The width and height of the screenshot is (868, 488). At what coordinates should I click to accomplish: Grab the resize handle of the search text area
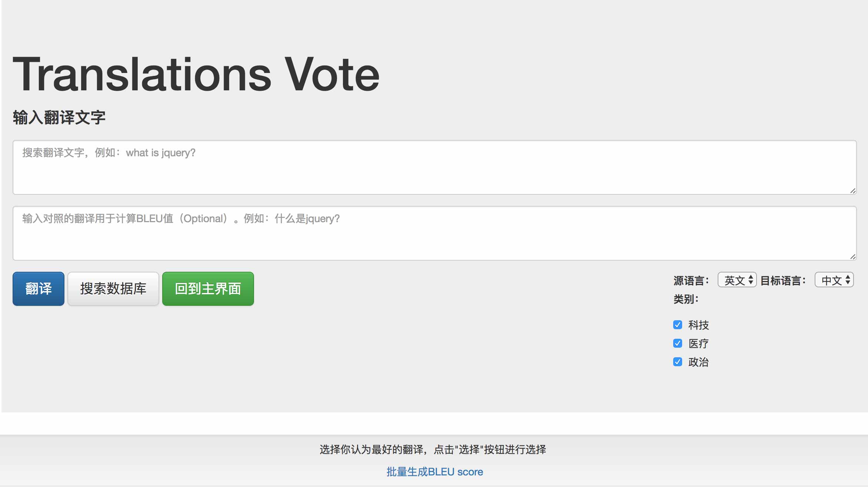853,191
